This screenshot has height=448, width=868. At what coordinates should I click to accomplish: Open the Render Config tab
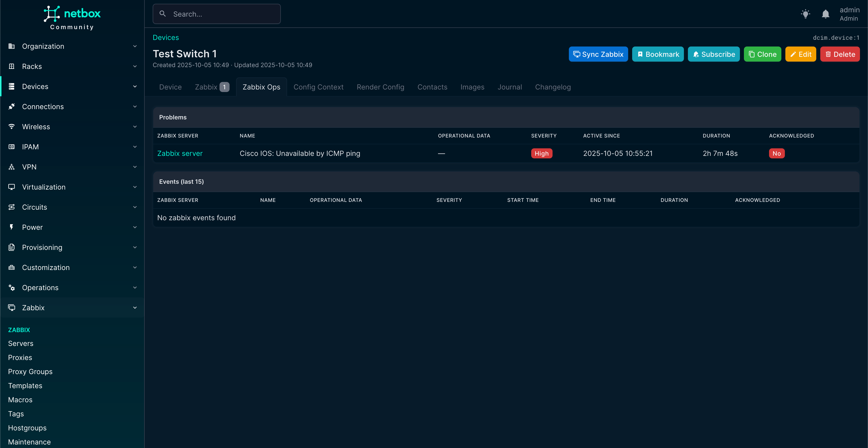click(x=381, y=87)
